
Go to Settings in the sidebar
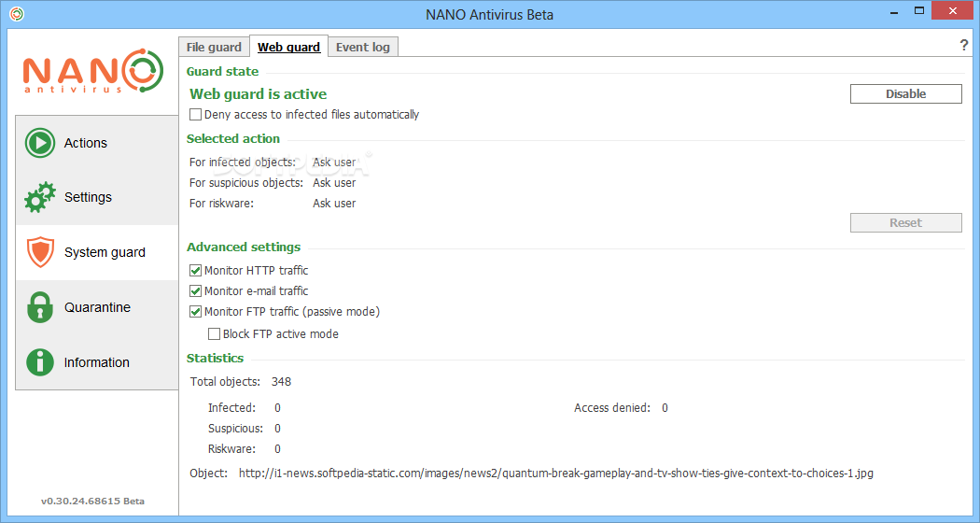(x=88, y=197)
